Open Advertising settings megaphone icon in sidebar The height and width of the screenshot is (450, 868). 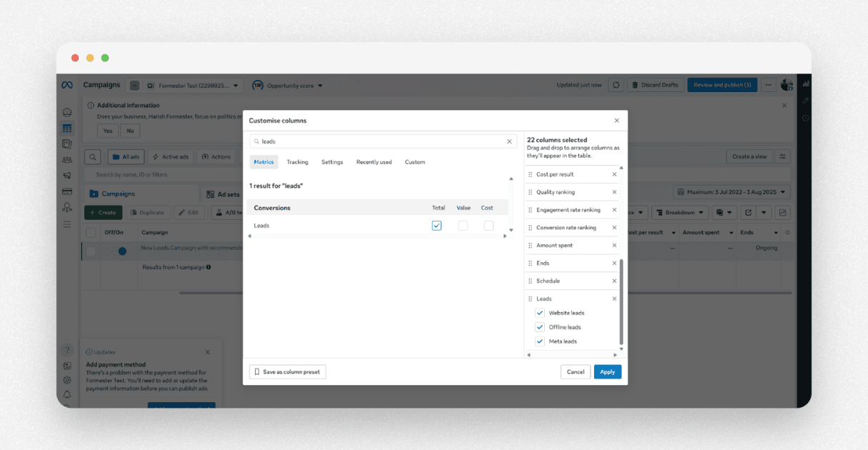(x=66, y=176)
